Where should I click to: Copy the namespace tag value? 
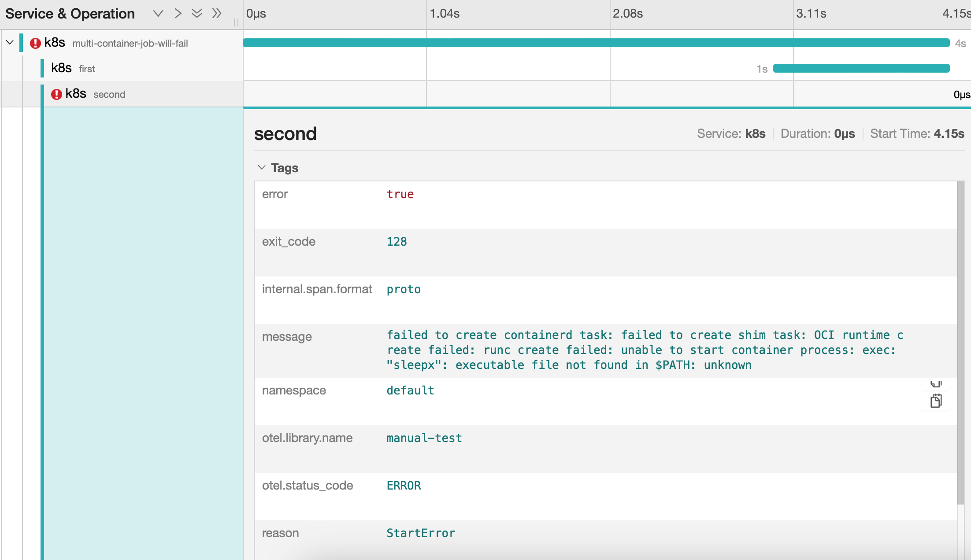point(936,401)
